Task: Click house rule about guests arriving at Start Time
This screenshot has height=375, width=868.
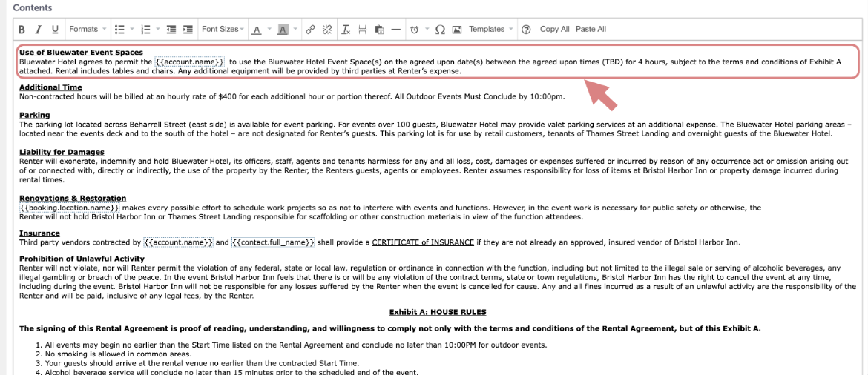Action: click(202, 363)
